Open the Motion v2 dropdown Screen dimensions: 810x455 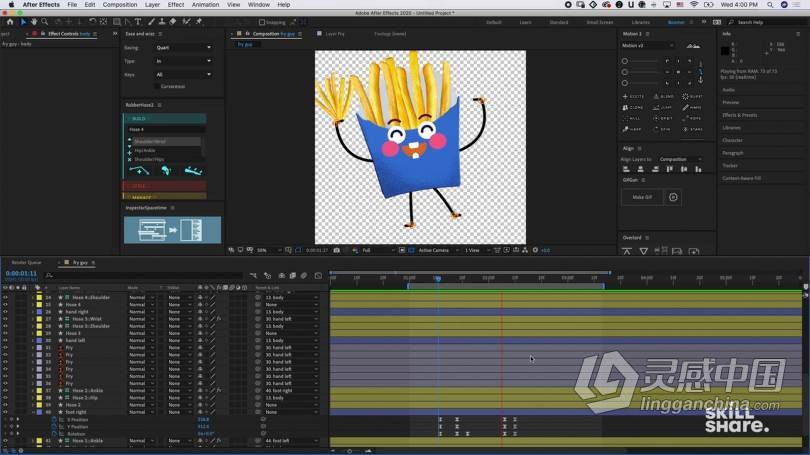[648, 45]
